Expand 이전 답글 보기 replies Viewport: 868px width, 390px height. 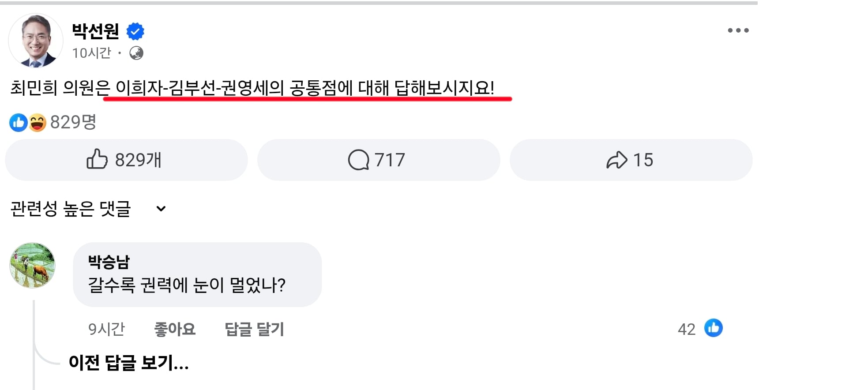[129, 363]
